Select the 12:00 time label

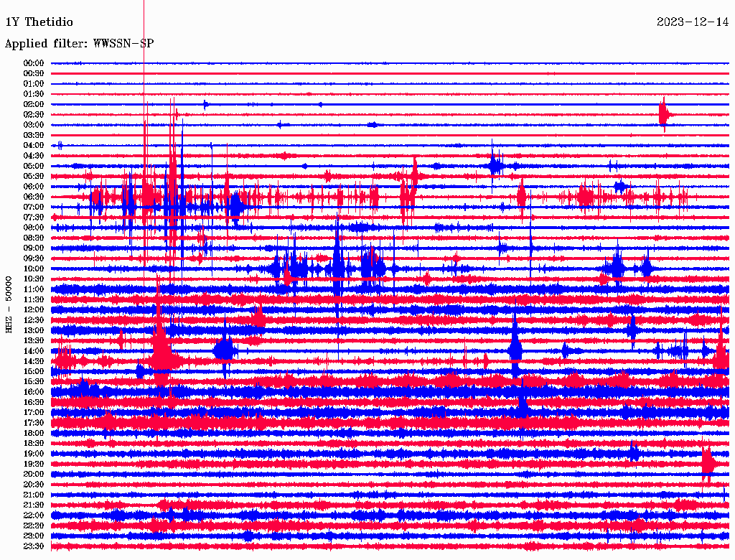(34, 310)
